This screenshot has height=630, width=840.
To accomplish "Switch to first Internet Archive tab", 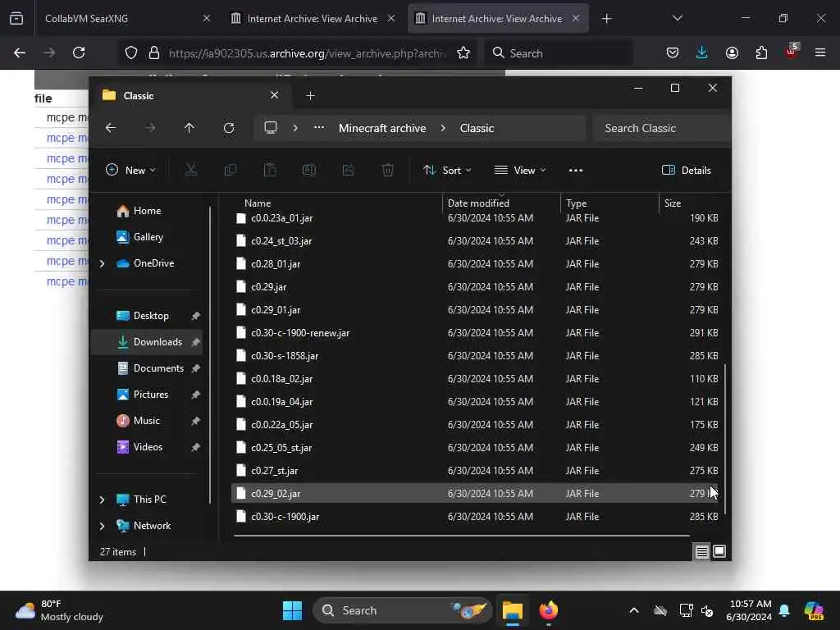I will click(x=313, y=18).
